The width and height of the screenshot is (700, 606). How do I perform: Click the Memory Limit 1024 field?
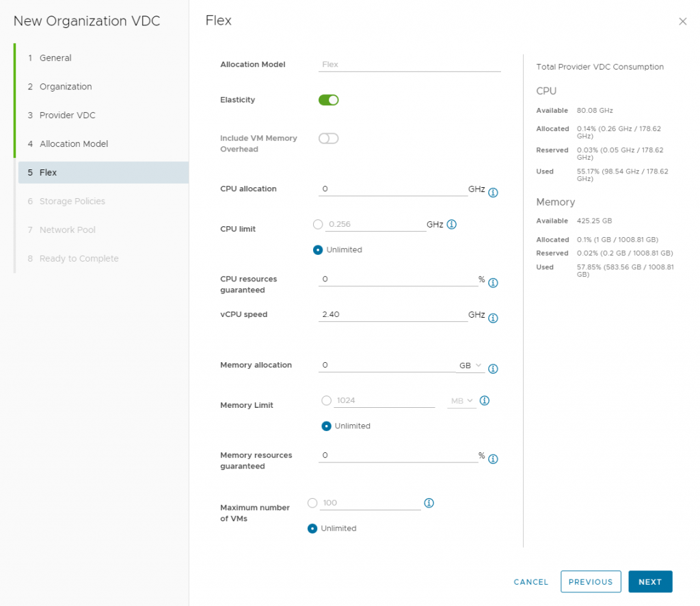[x=384, y=401]
